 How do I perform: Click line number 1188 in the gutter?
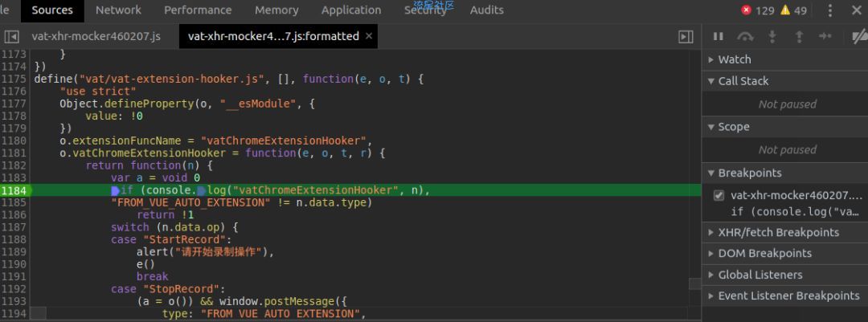(x=14, y=239)
